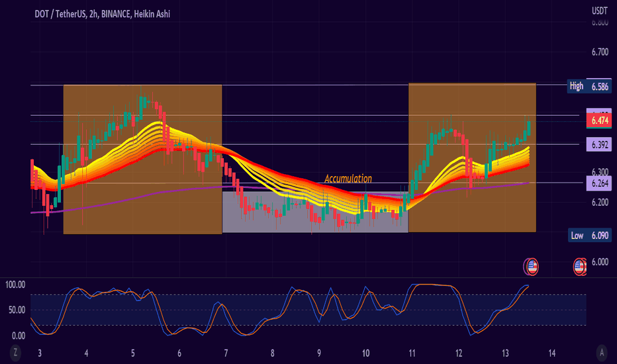617x364 pixels.
Task: Select the current price label 6.474
Action: tap(599, 120)
